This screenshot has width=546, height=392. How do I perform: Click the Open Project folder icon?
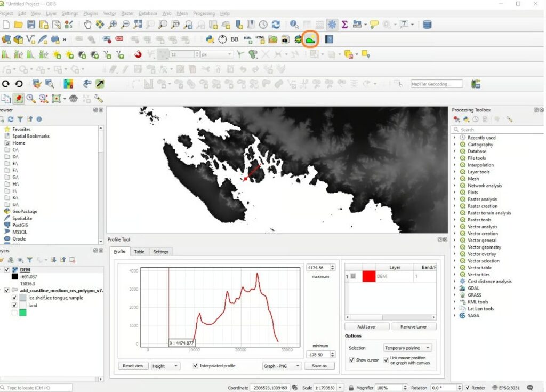click(x=19, y=25)
